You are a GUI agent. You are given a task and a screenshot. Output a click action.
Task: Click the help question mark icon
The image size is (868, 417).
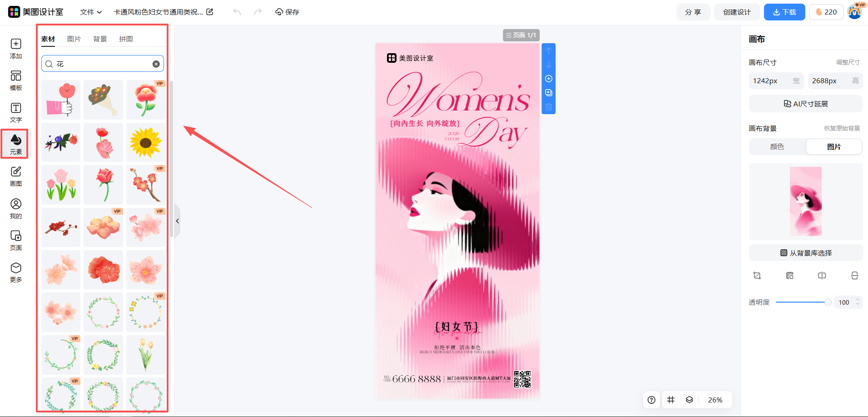click(x=651, y=400)
